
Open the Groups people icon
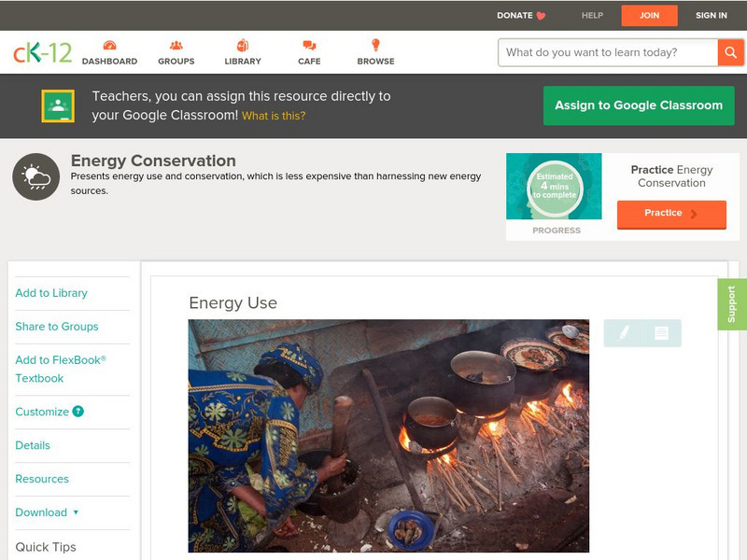(176, 45)
